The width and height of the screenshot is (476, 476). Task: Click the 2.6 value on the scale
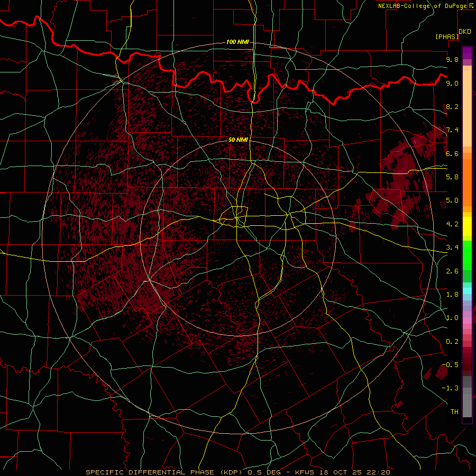tap(452, 271)
